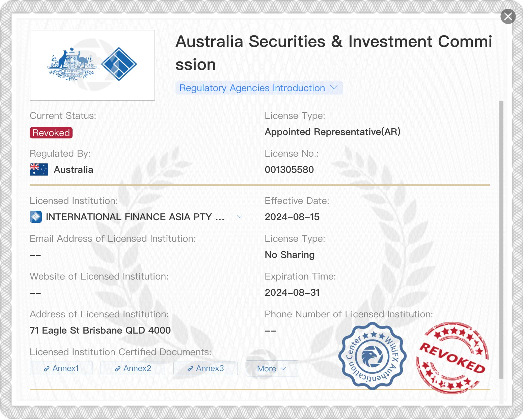Viewport: 523px width, 420px height.
Task: Click the WikiFX Authentication Center seal
Action: coord(373,356)
